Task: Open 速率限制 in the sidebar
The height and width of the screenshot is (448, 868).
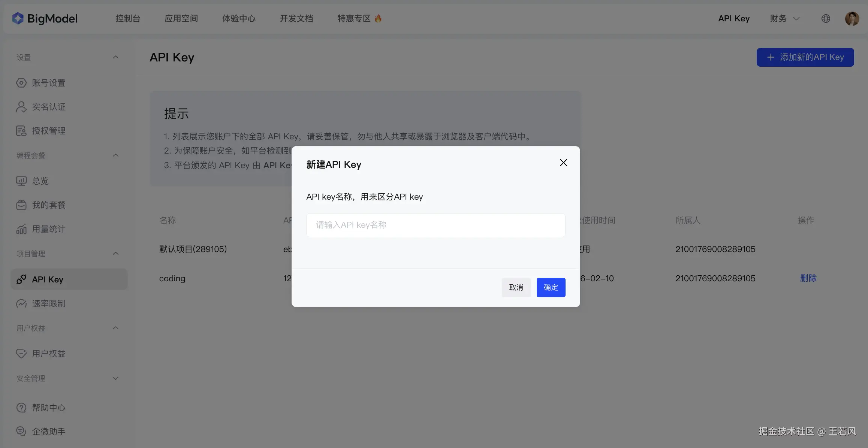Action: click(x=48, y=303)
